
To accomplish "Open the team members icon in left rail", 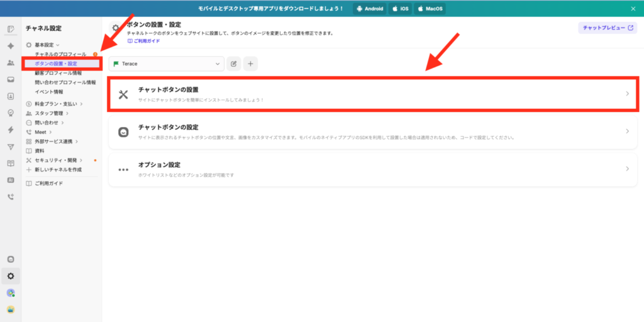I will tap(11, 63).
